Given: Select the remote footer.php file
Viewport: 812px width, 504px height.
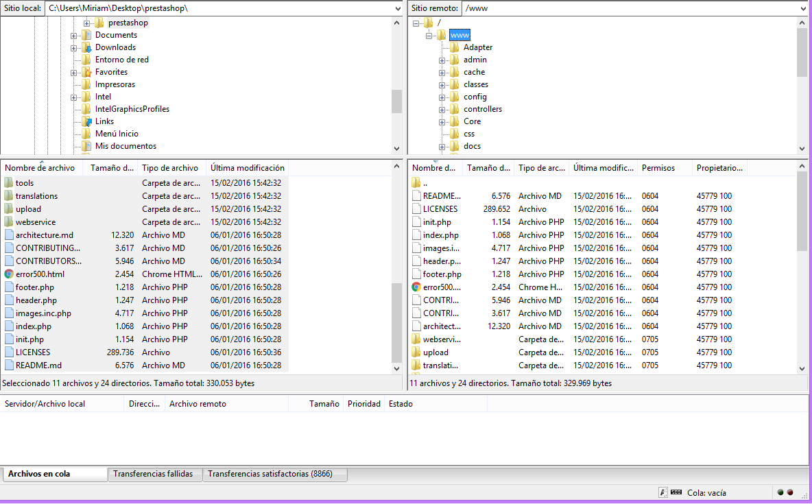Looking at the screenshot, I should [x=442, y=274].
